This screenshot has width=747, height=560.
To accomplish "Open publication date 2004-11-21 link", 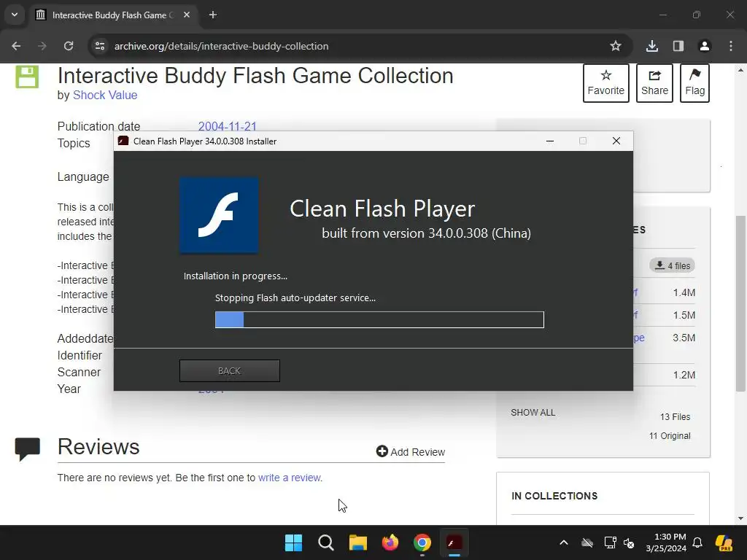I will pyautogui.click(x=228, y=126).
